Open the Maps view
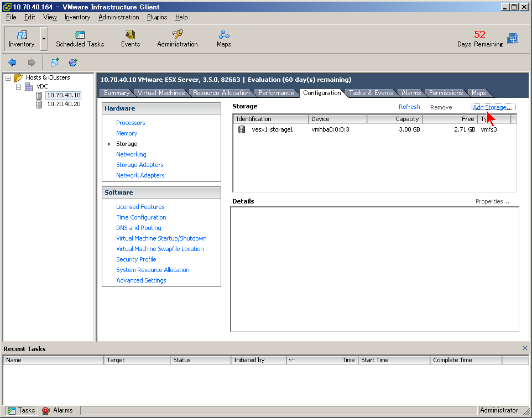This screenshot has width=532, height=418. (x=224, y=39)
